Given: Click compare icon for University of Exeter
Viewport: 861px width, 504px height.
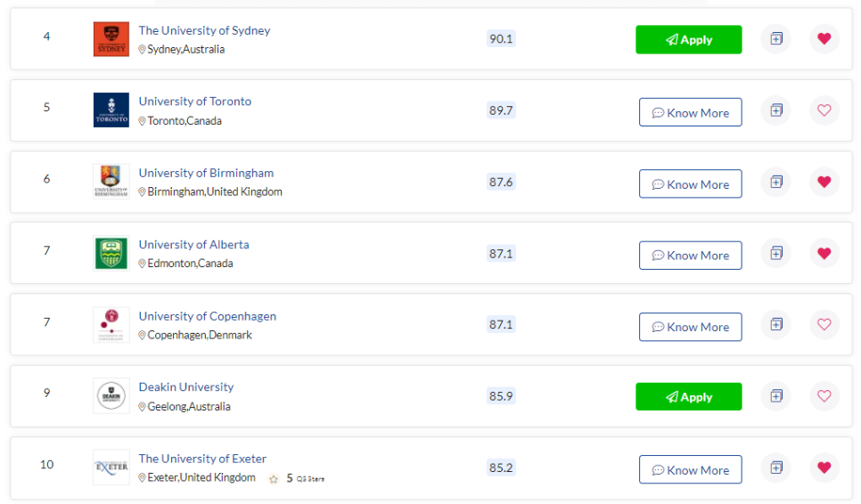Looking at the screenshot, I should pos(776,467).
